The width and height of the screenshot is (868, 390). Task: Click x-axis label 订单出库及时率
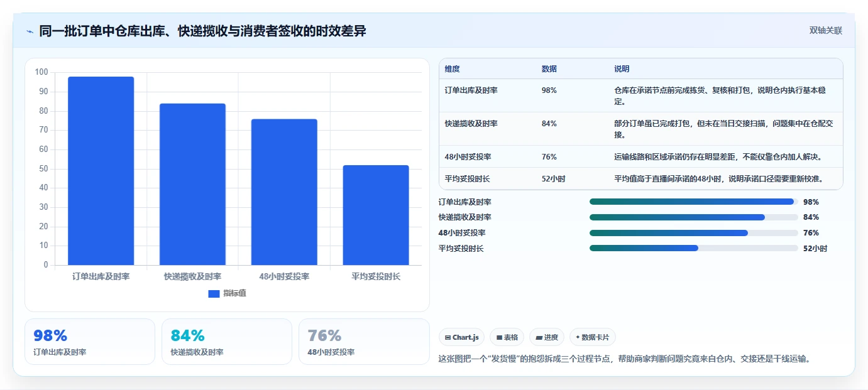tap(101, 276)
